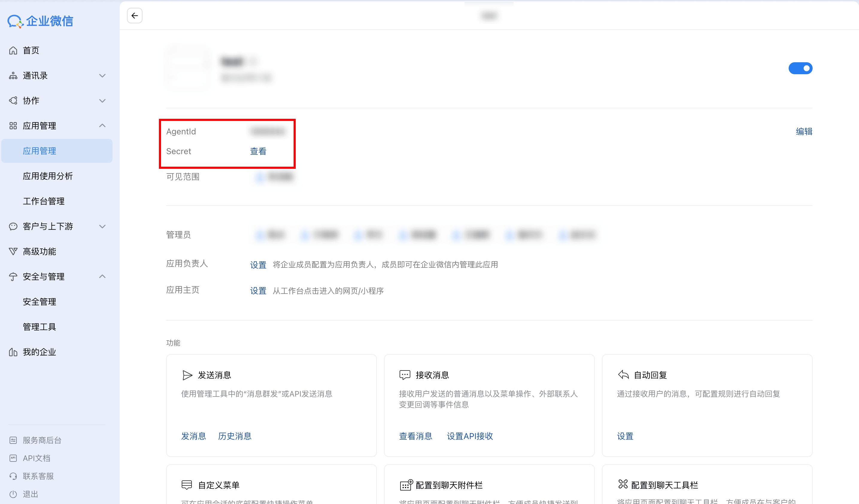Click the 应用管理 grid icon
The image size is (859, 504).
point(13,126)
